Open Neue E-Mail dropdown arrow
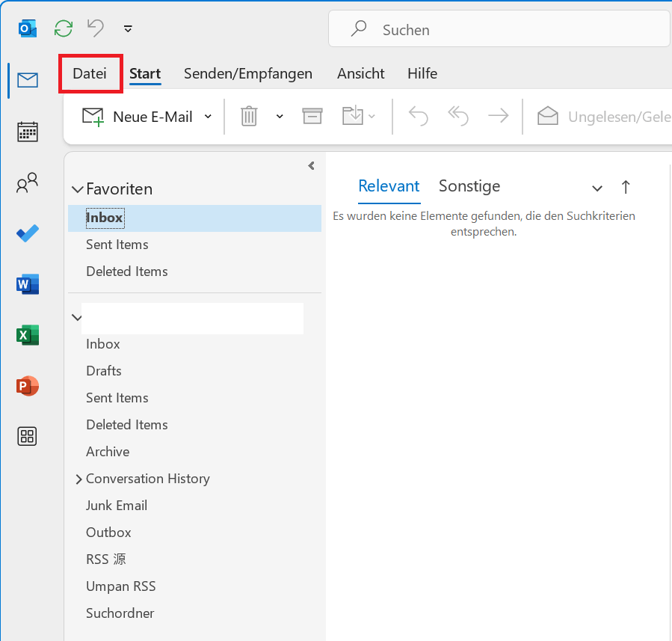This screenshot has height=641, width=672. click(208, 117)
